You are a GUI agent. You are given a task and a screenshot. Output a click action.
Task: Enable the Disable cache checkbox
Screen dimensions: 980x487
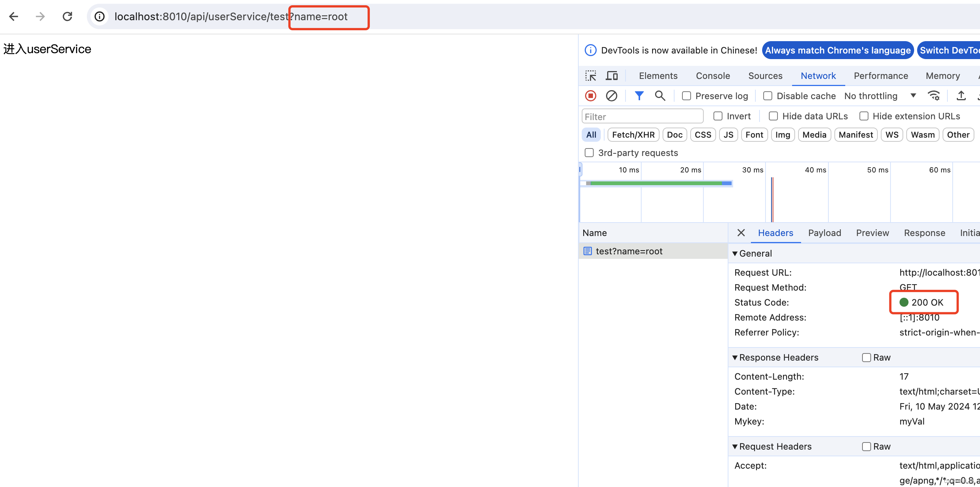767,96
